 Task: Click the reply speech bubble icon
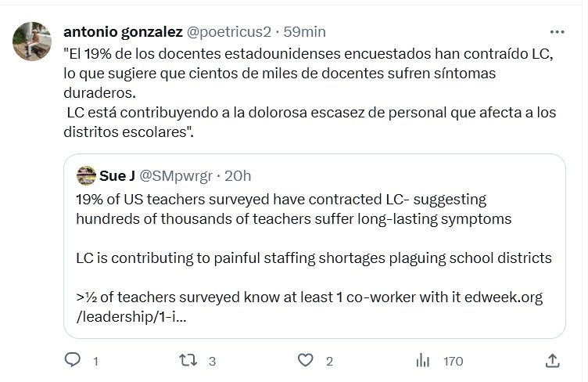[x=73, y=361]
